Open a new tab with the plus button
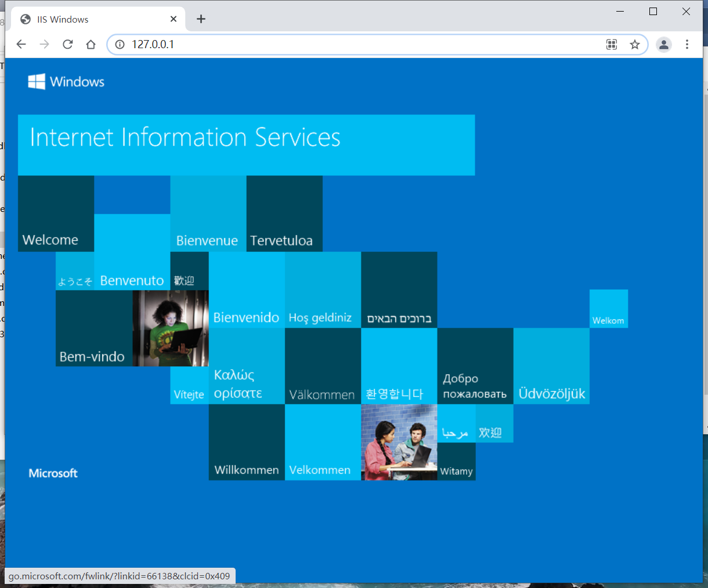Screen dimensions: 708x588 201,19
